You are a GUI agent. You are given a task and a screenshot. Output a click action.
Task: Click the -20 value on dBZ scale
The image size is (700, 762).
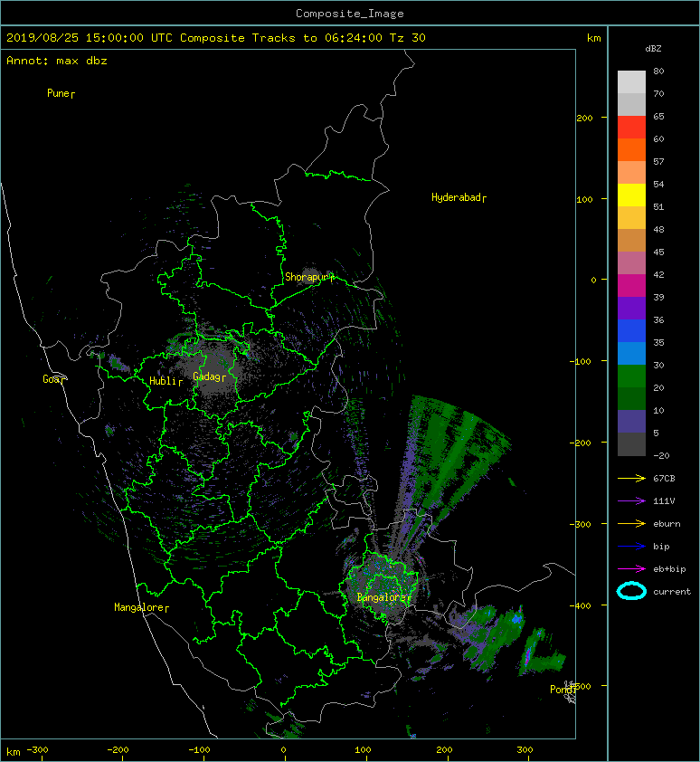661,455
